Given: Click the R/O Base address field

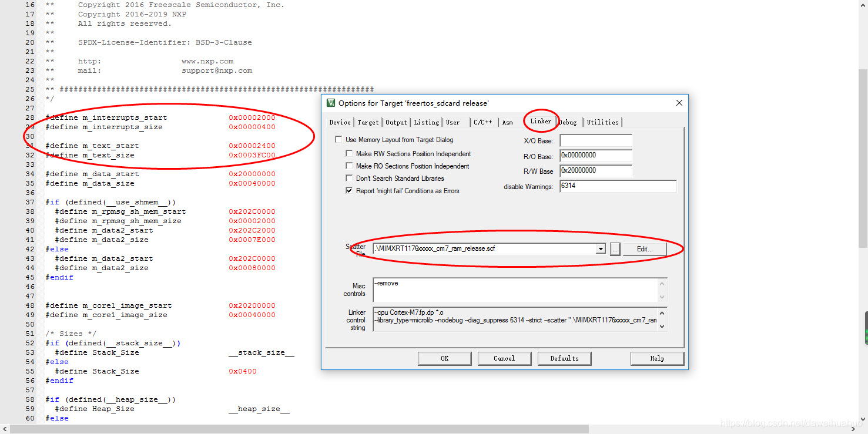Looking at the screenshot, I should 596,156.
